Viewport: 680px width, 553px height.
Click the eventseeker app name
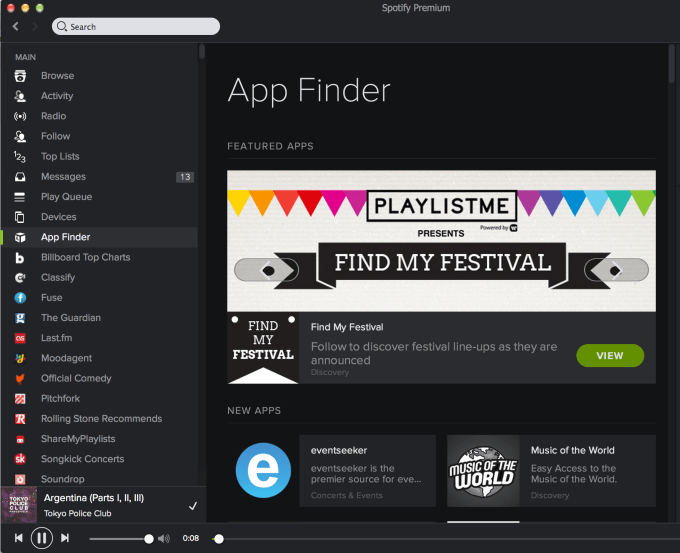[x=339, y=451]
